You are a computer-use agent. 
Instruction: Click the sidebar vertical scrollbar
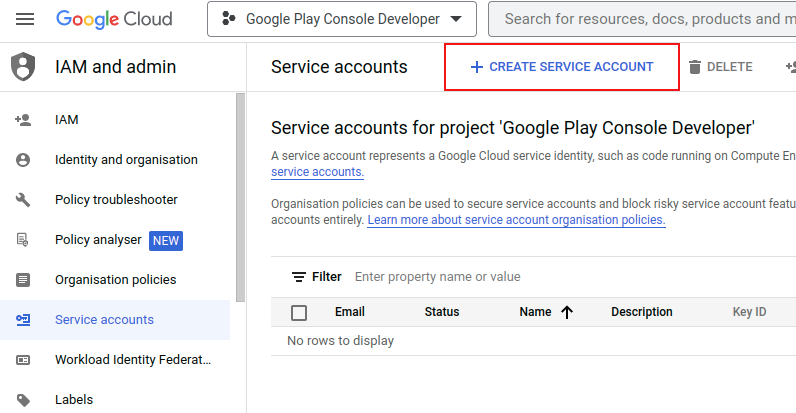pyautogui.click(x=241, y=198)
